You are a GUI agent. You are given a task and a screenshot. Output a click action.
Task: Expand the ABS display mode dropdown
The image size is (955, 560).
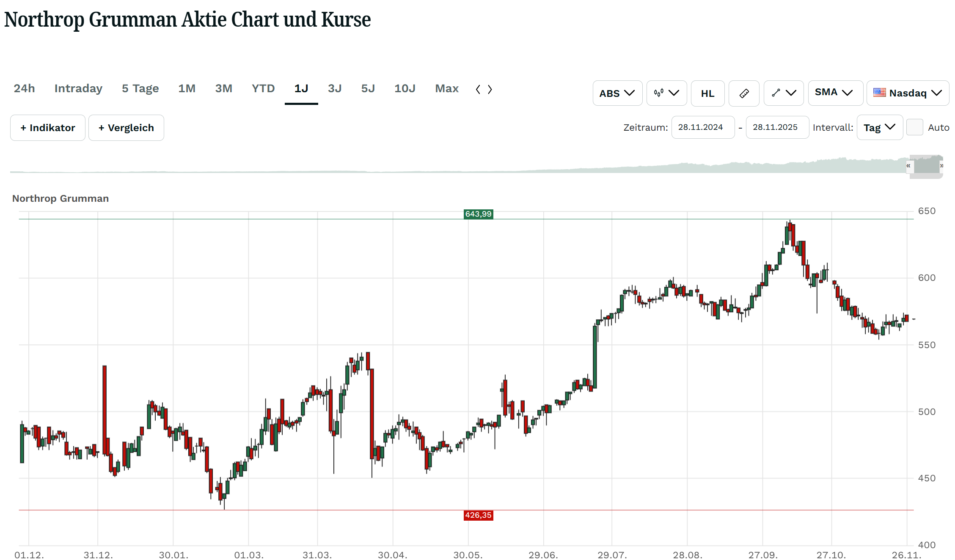coord(617,93)
